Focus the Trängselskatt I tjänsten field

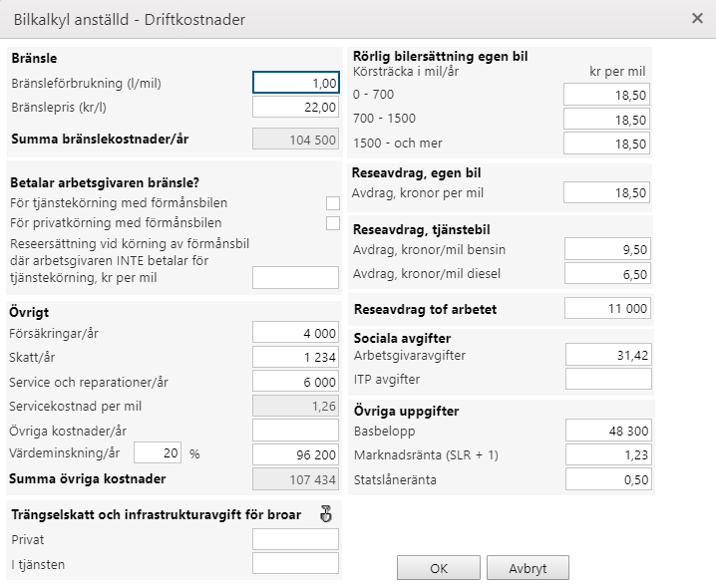[x=296, y=564]
